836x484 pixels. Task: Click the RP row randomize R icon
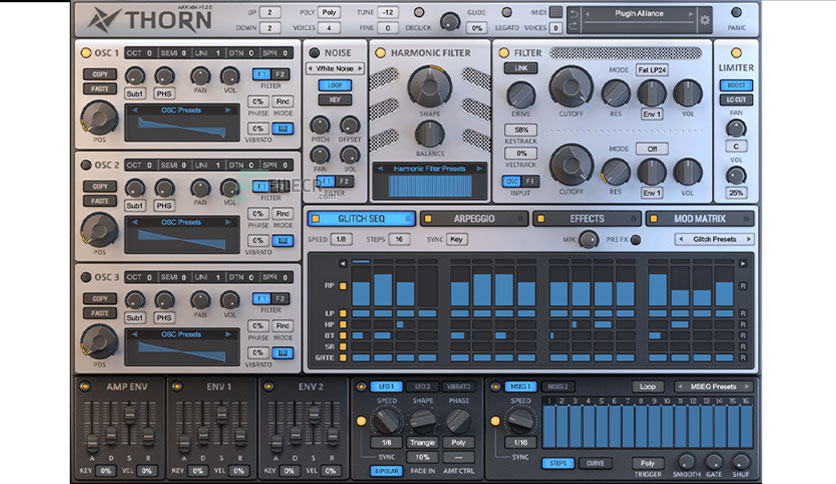pos(743,286)
